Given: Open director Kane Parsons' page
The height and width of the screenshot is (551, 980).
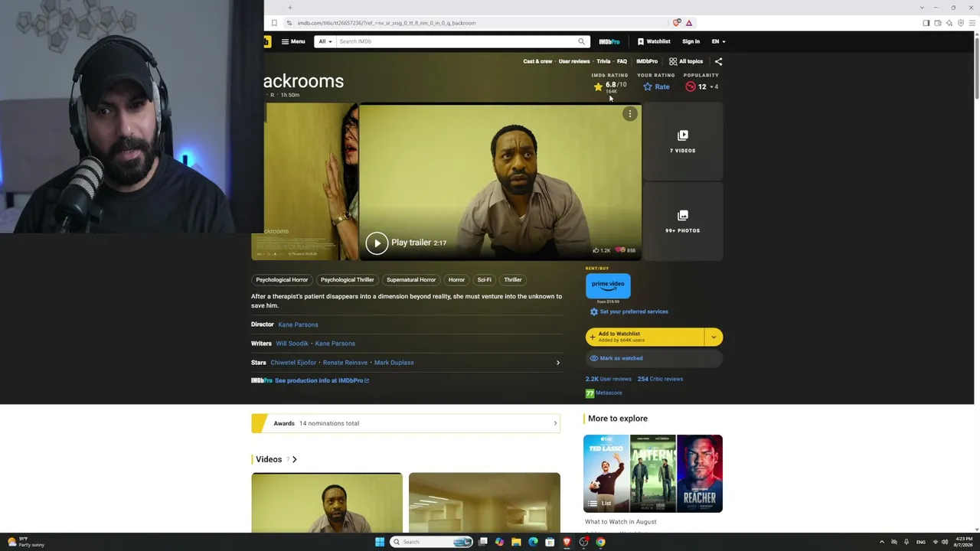Looking at the screenshot, I should [x=298, y=324].
